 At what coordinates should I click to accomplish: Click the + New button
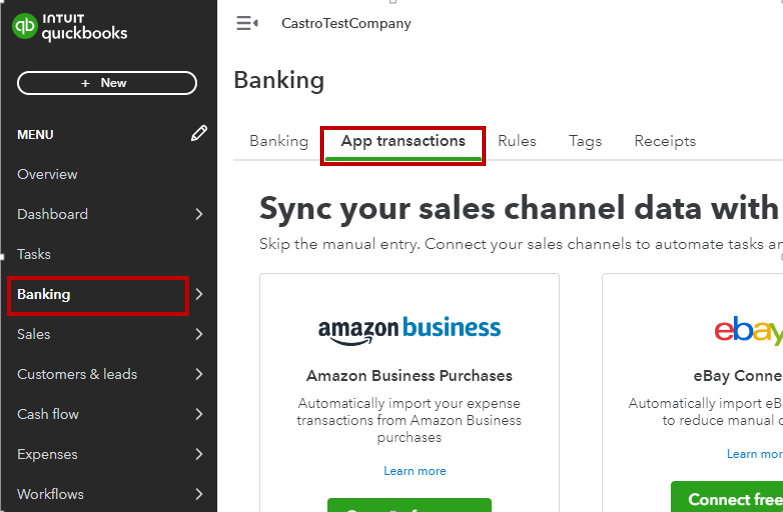pyautogui.click(x=107, y=83)
